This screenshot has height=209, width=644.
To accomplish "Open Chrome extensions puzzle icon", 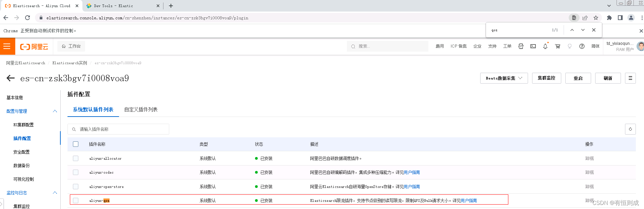I will tap(609, 18).
